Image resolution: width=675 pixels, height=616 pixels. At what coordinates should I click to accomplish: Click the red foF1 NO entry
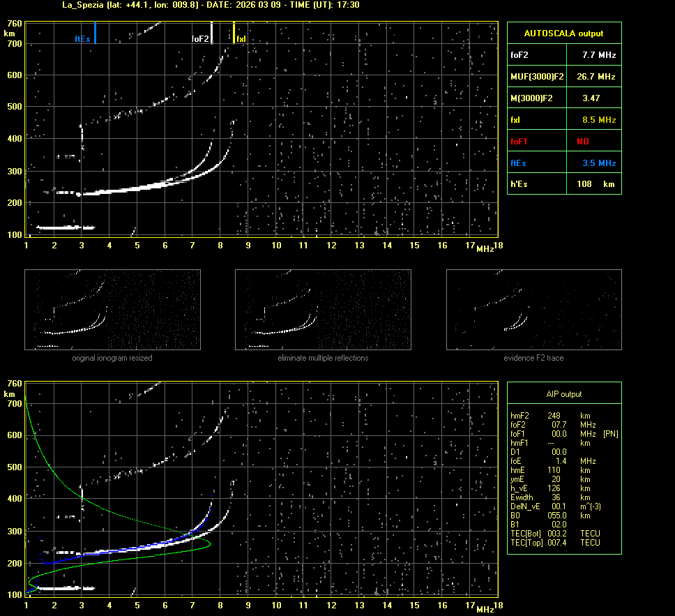click(x=582, y=142)
